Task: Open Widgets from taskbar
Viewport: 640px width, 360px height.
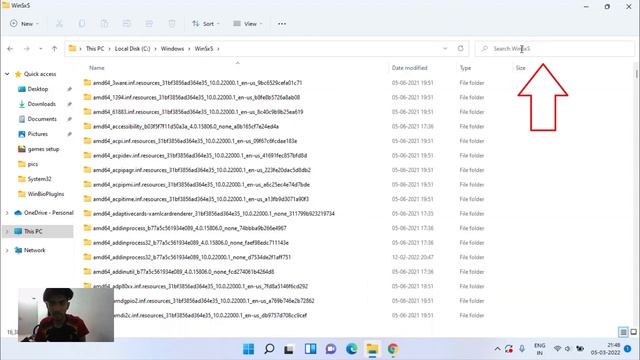Action: coord(310,349)
